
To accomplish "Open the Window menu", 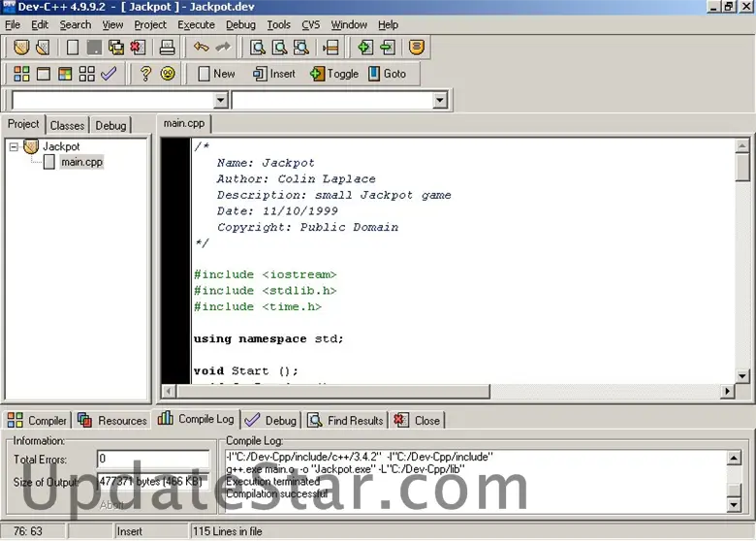I will 349,24.
